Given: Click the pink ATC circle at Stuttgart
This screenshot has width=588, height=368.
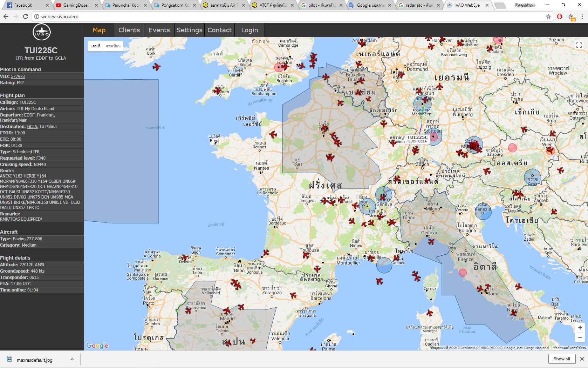Looking at the screenshot, I should point(434,136).
